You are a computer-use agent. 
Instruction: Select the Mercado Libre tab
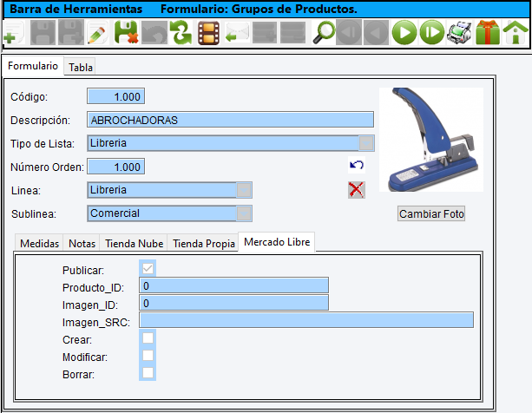(277, 242)
